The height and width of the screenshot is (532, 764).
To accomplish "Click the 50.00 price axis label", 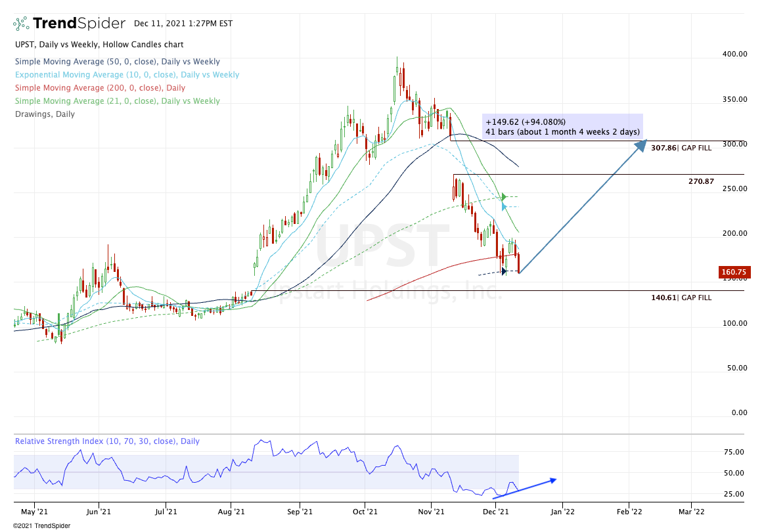I will click(x=737, y=368).
